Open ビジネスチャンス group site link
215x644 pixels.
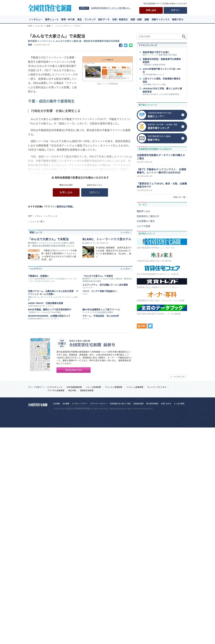click(55, 387)
